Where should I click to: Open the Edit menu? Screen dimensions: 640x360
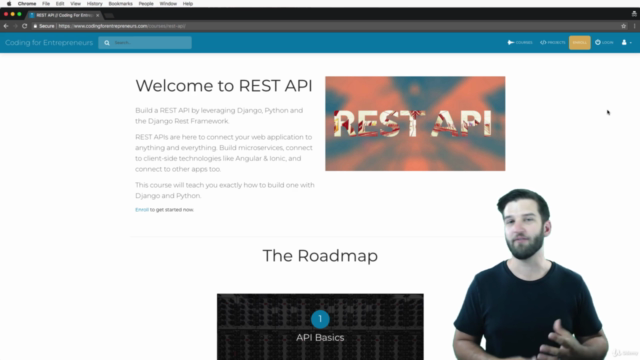[60, 4]
